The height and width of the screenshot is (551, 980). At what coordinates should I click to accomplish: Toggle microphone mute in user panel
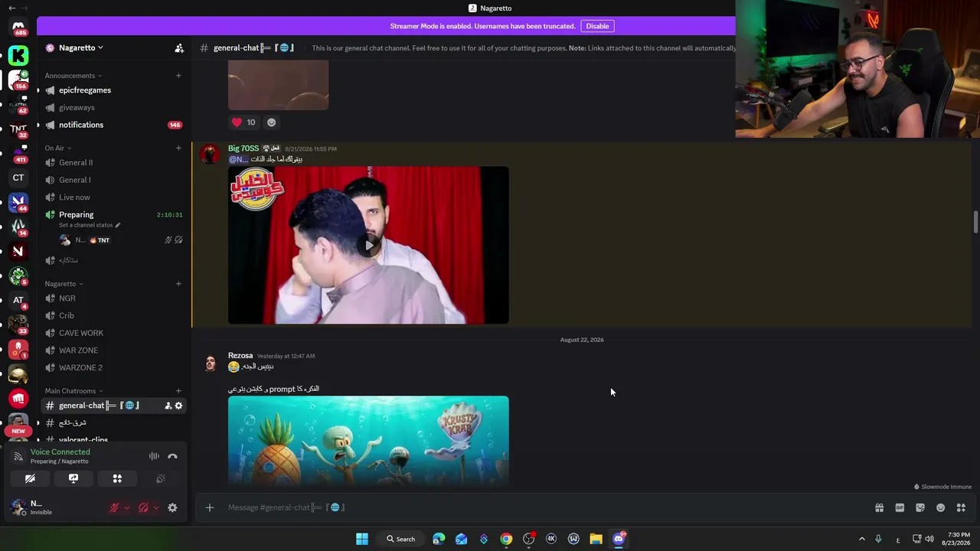click(114, 507)
